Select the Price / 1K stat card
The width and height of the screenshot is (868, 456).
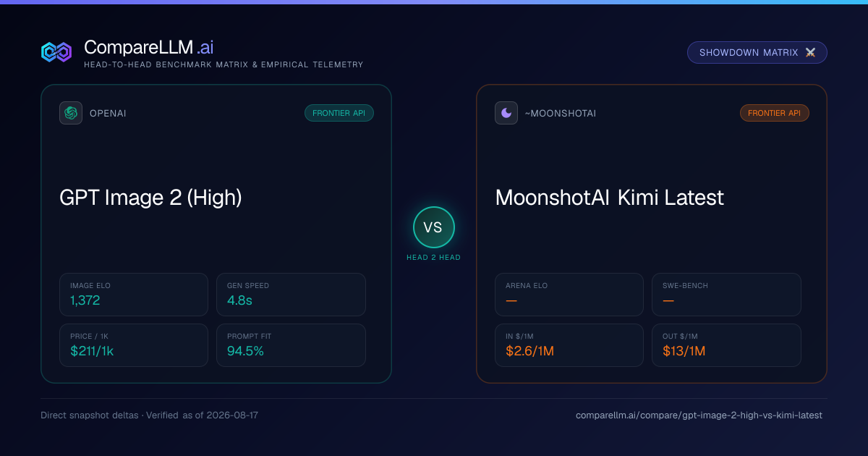pyautogui.click(x=134, y=345)
